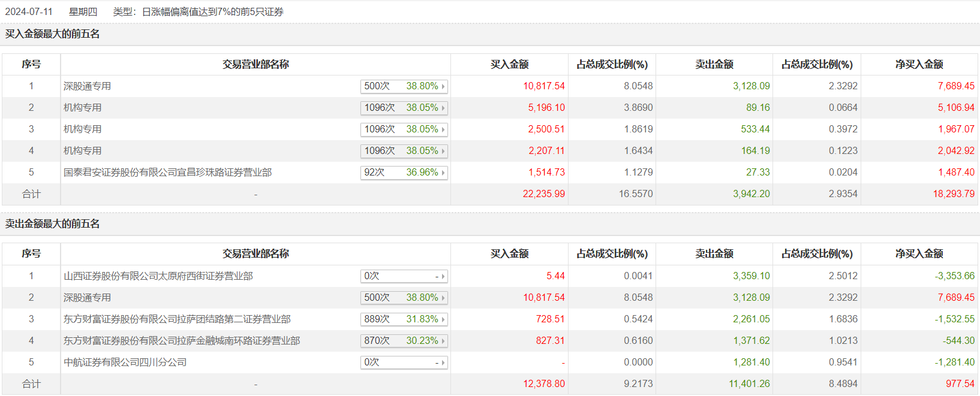Screen dimensions: 980x396
Task: Click arrow icon in 500次 box of sell table
Action: 443,298
